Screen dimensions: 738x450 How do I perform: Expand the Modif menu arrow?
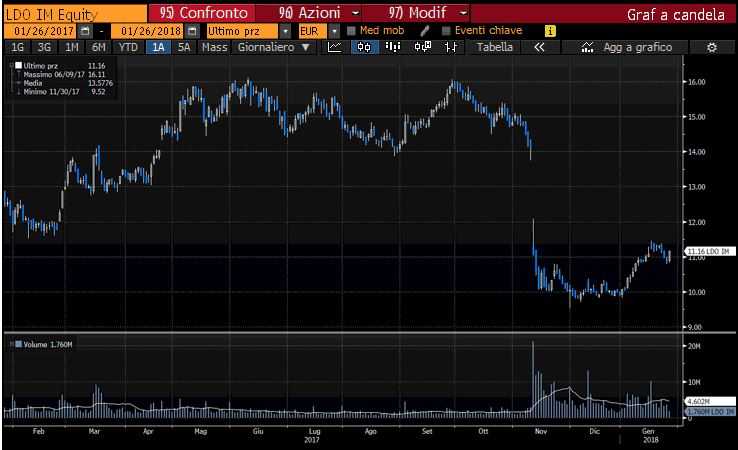[464, 13]
